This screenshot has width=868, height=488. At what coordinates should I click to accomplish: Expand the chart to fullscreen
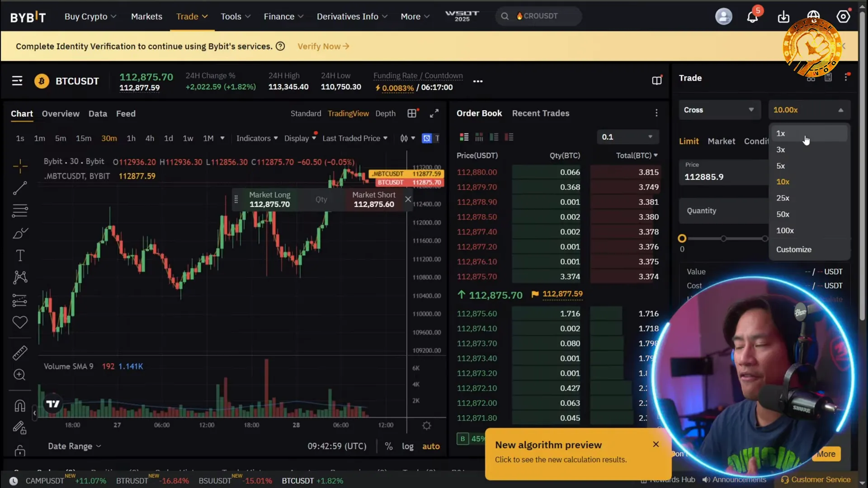(434, 113)
